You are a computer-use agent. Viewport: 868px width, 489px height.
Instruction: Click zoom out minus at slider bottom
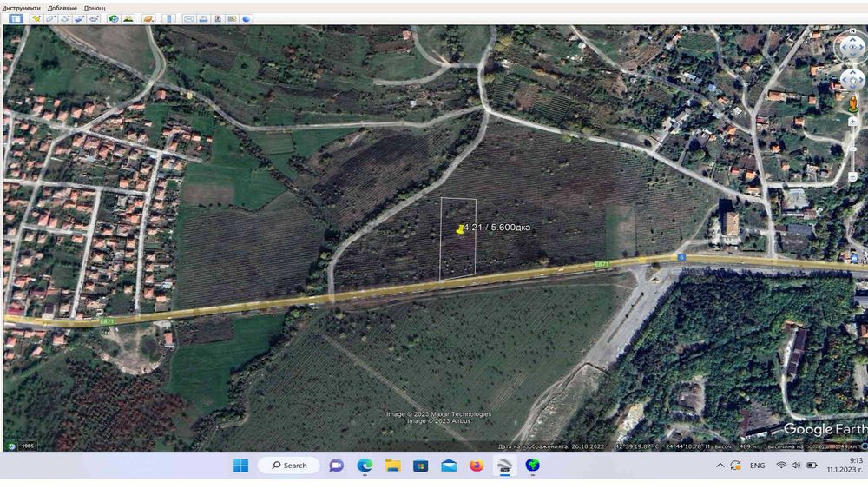852,177
